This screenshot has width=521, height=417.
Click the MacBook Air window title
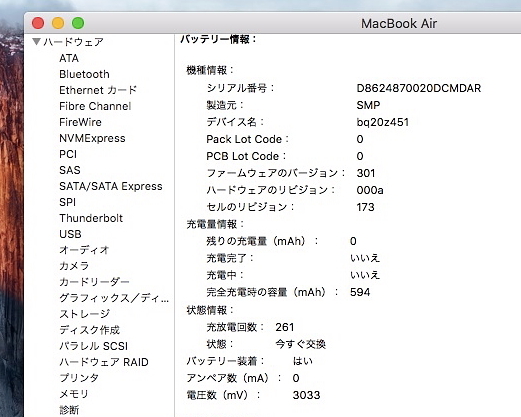pos(399,23)
